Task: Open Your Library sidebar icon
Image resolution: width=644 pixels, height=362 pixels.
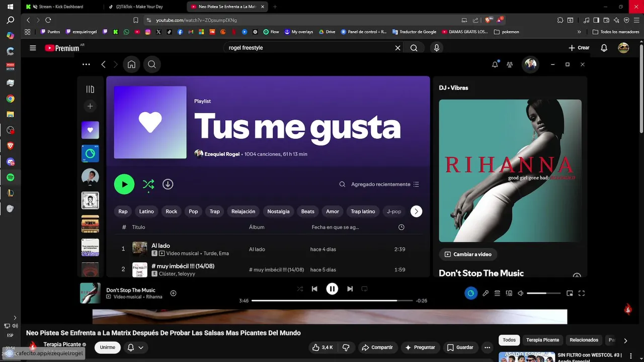Action: click(x=90, y=89)
